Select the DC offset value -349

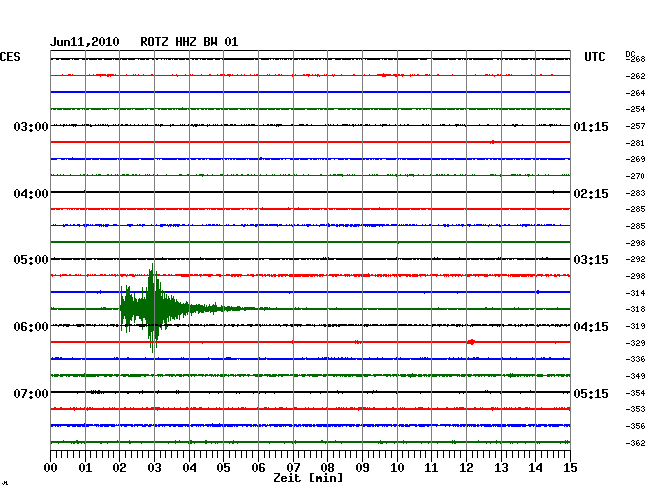(635, 376)
